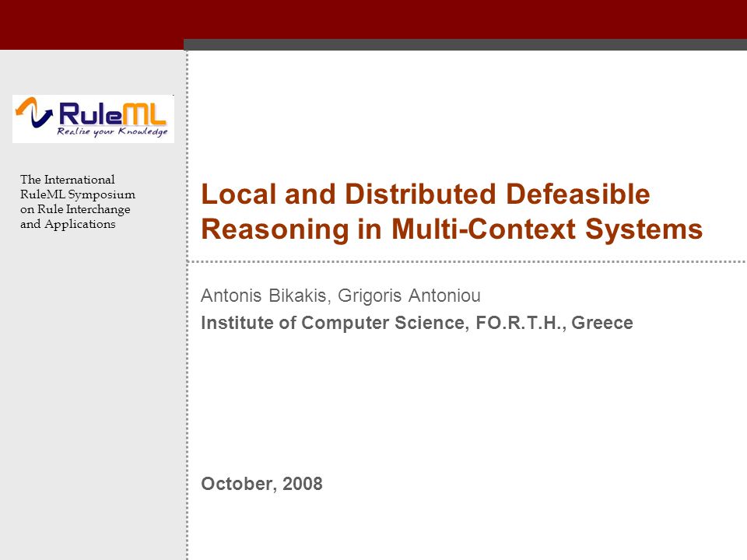Click the orange arrow in RuleML logo
The height and width of the screenshot is (560, 747).
26,107
